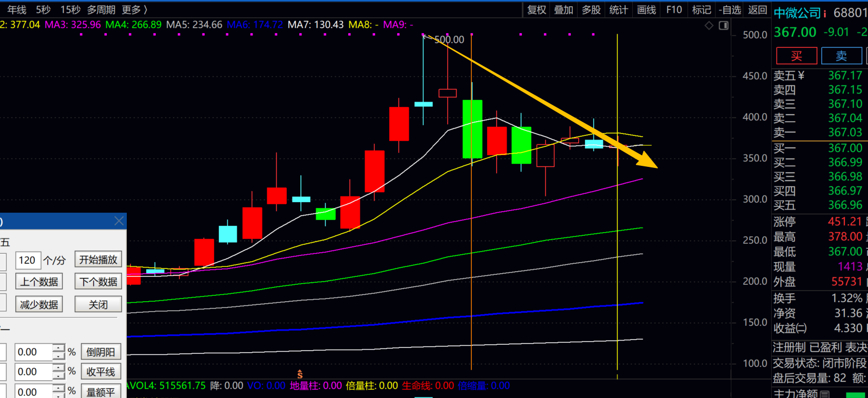Open the 多股 multi-stock view
This screenshot has height=398, width=868.
point(591,10)
